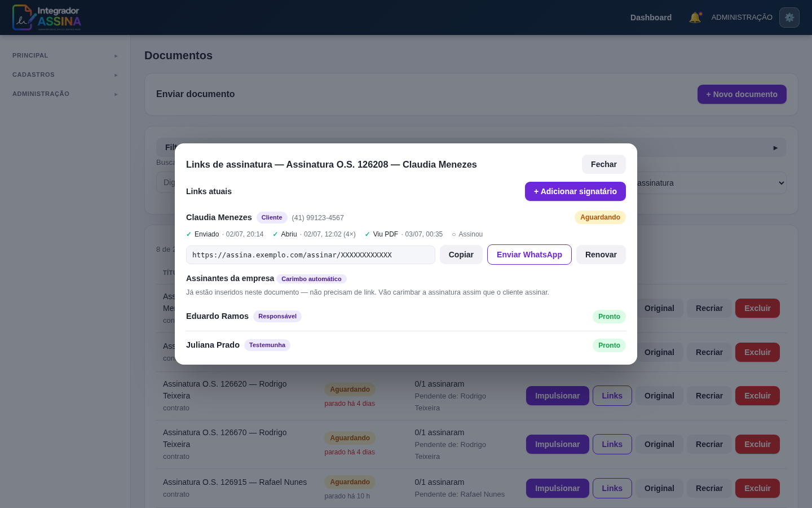Click the Enviado 02/07, 20:14 status

pos(225,234)
